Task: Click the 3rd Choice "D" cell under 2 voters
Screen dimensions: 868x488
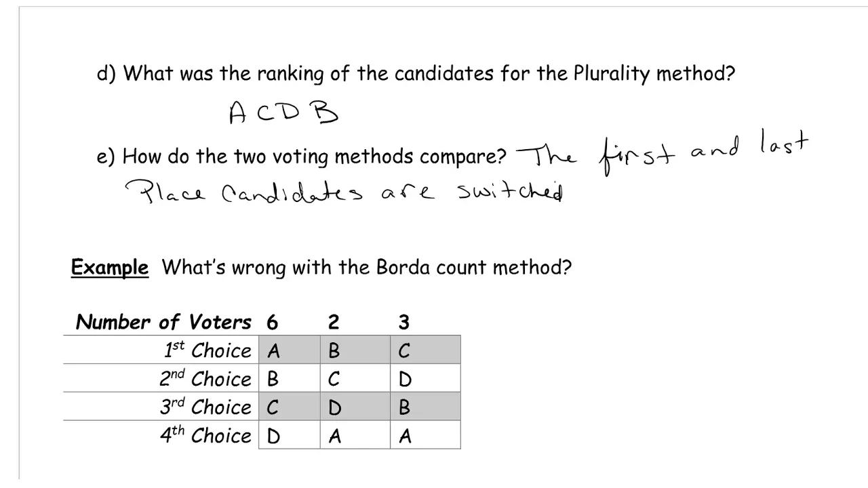Action: click(x=355, y=407)
